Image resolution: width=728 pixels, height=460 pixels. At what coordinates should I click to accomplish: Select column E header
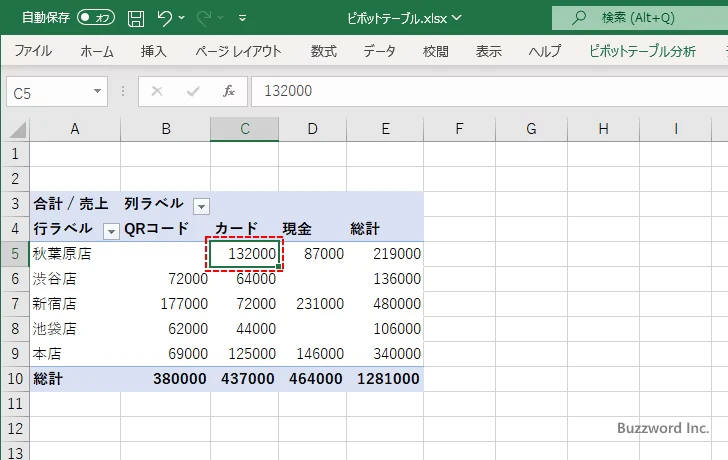385,129
